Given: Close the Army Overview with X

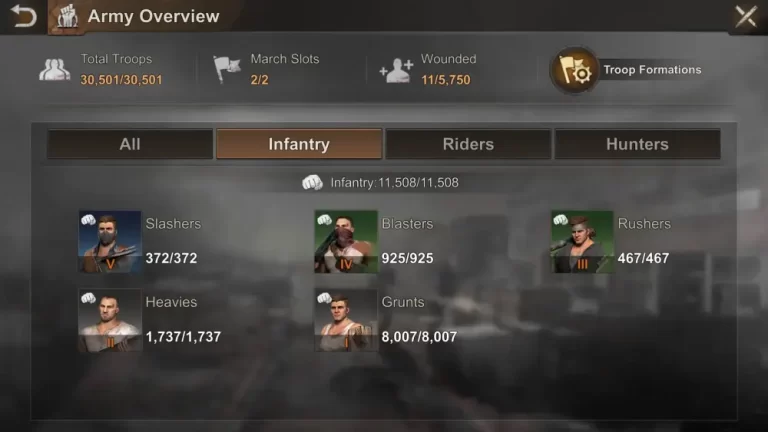Looking at the screenshot, I should [x=745, y=17].
